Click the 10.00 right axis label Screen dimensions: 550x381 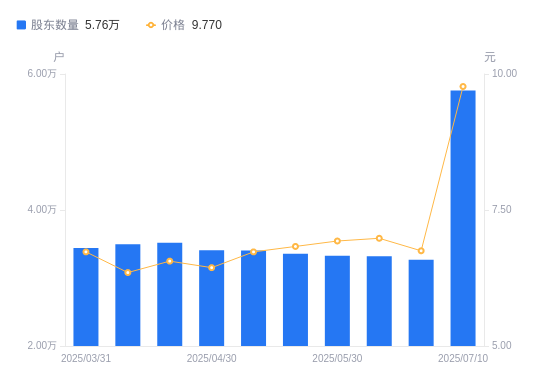tap(504, 74)
